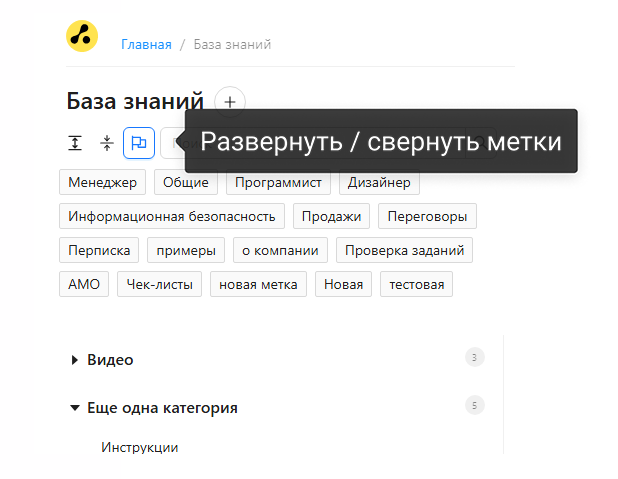This screenshot has height=479, width=618.
Task: Toggle the Чек-листы tag filter
Action: 160,284
